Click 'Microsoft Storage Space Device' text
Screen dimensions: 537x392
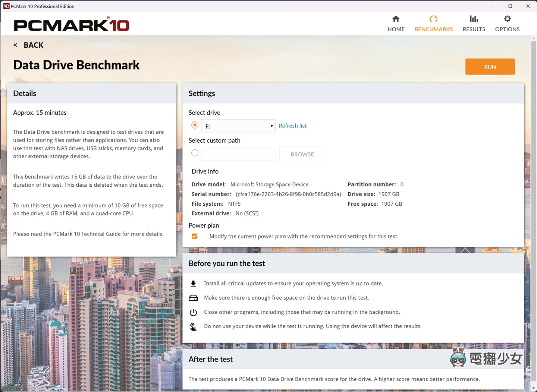coord(269,184)
